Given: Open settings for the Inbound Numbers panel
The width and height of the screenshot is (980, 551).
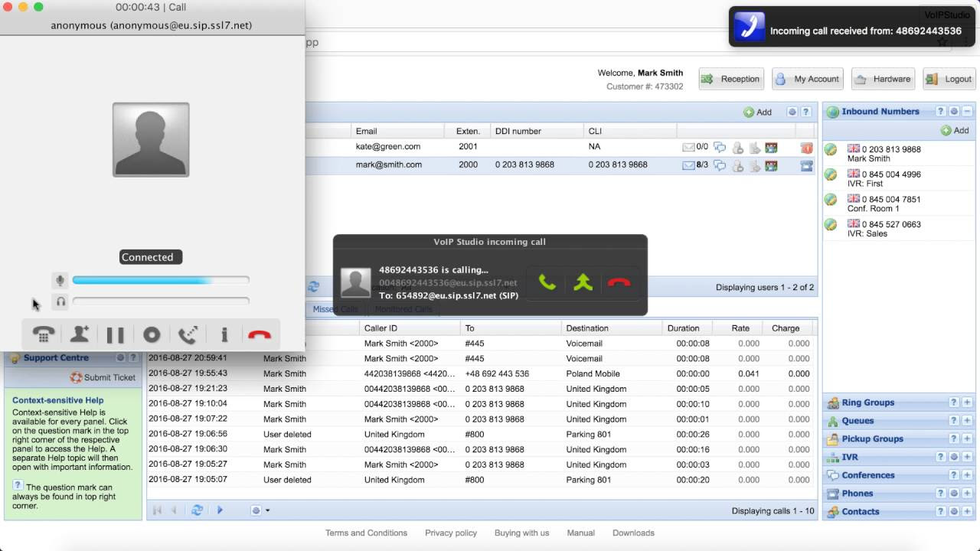Looking at the screenshot, I should [x=954, y=111].
